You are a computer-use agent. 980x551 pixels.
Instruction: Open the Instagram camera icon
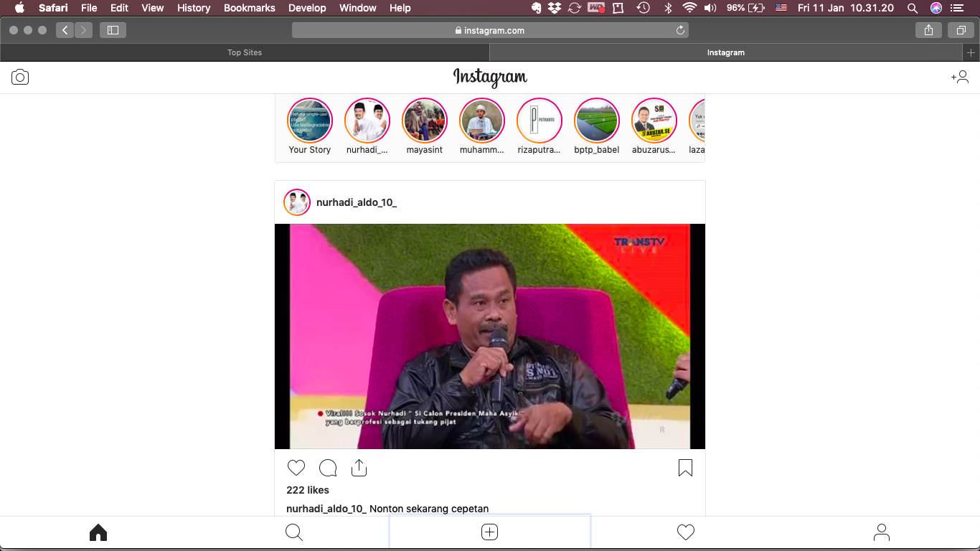tap(20, 77)
